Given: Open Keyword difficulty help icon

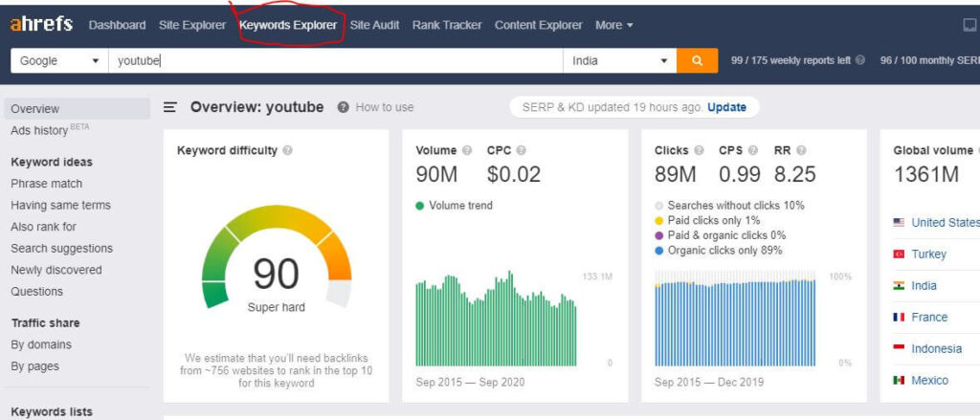Looking at the screenshot, I should [287, 150].
